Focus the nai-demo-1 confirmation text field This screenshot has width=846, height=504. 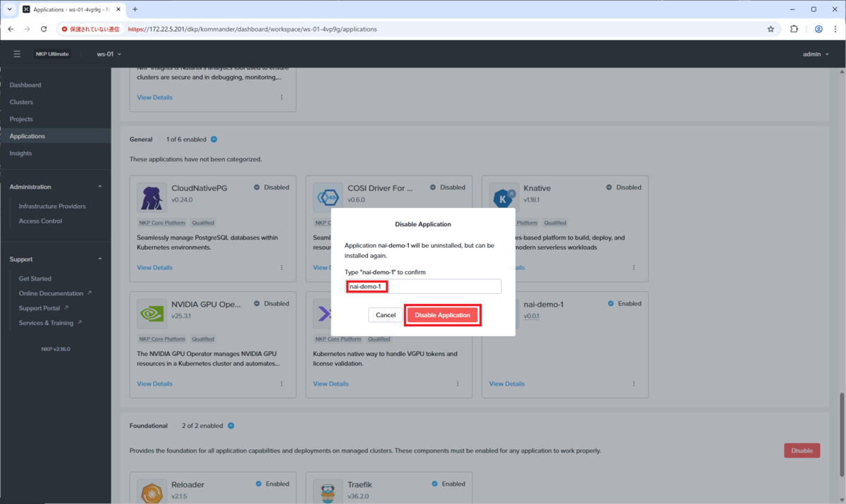423,286
